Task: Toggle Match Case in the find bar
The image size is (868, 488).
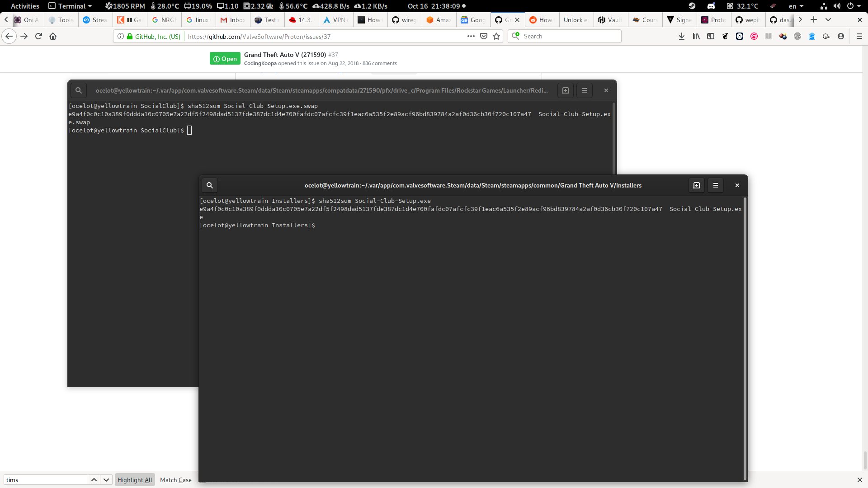Action: [x=176, y=480]
